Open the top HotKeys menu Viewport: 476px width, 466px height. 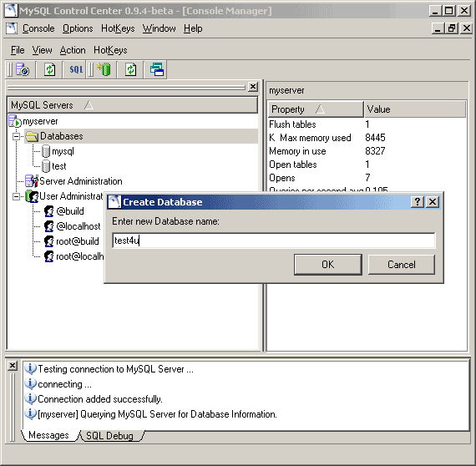pos(118,28)
